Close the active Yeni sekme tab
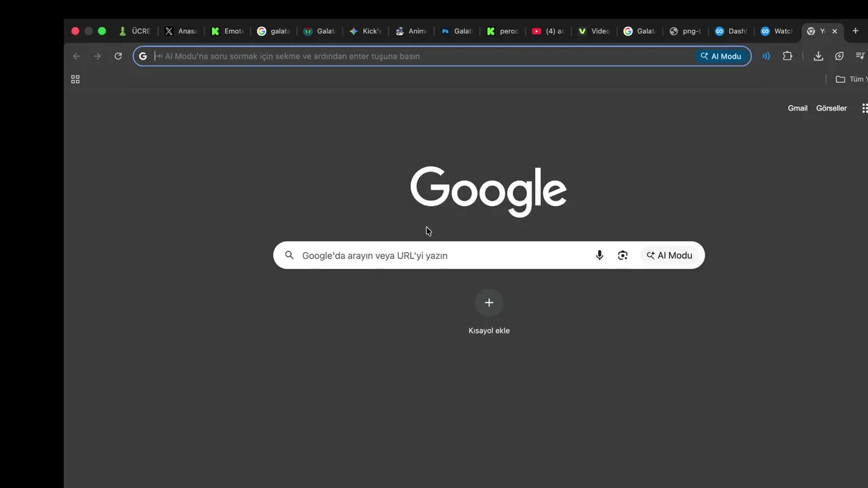This screenshot has height=488, width=868. click(835, 31)
